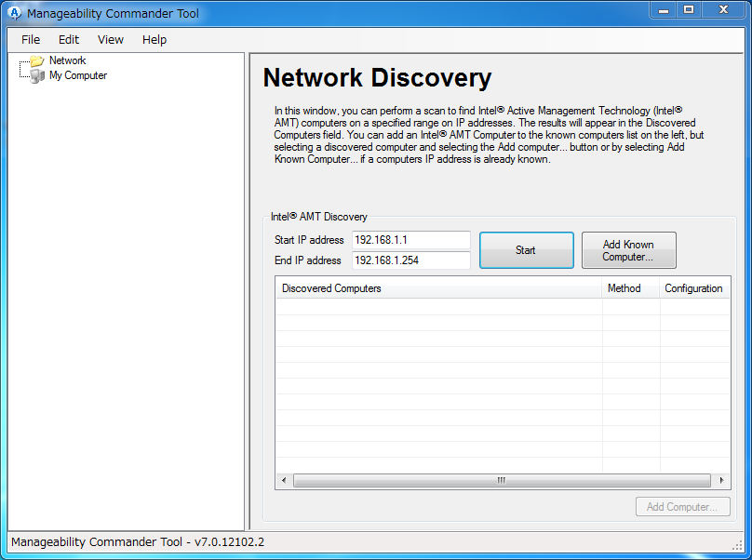This screenshot has width=752, height=560.
Task: Click the Network Discovery heading
Action: click(378, 77)
